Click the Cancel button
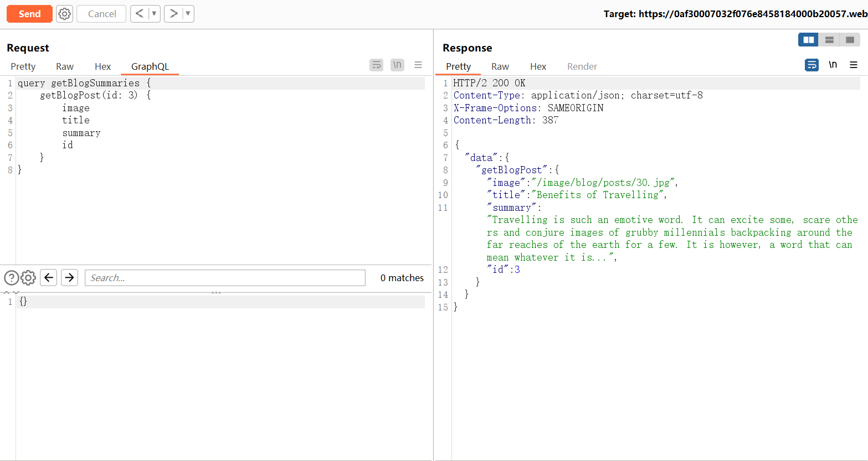This screenshot has height=461, width=868. click(x=102, y=14)
